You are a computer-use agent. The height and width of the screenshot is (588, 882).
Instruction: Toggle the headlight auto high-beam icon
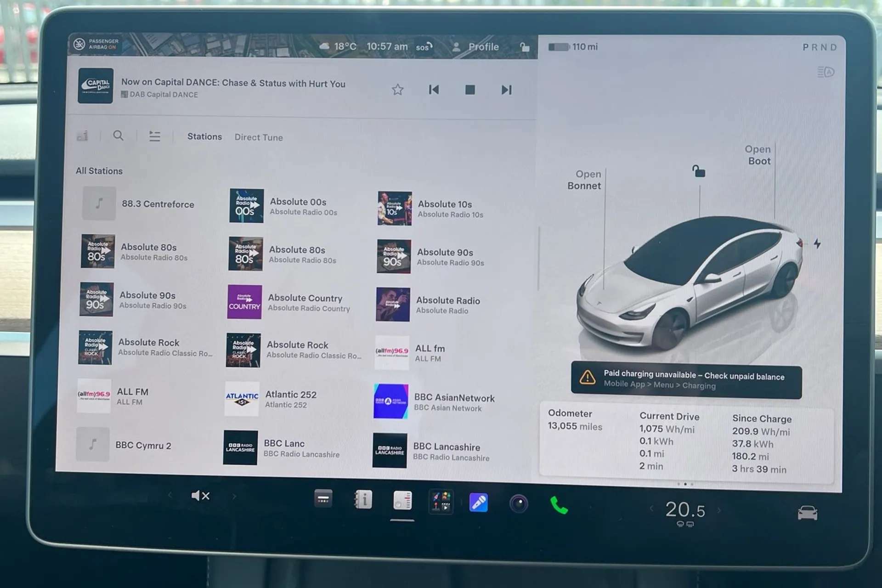[x=825, y=72]
